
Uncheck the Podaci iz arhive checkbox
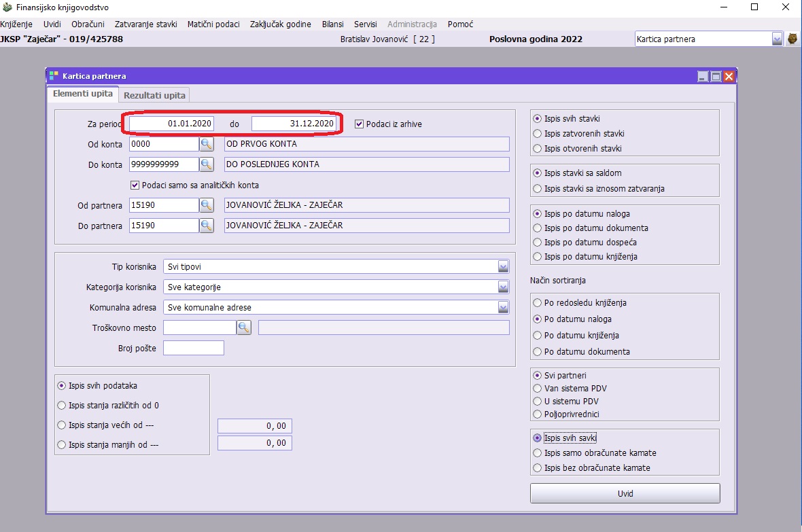coord(360,124)
